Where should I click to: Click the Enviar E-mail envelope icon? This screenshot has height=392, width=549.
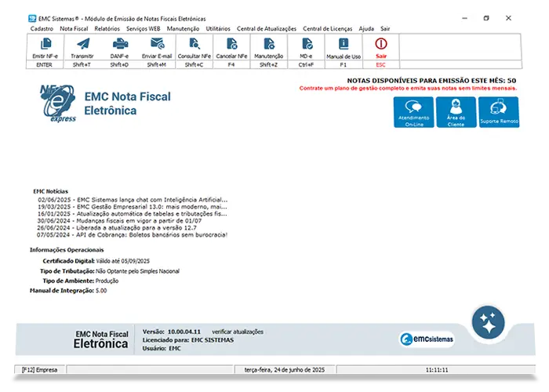[157, 44]
